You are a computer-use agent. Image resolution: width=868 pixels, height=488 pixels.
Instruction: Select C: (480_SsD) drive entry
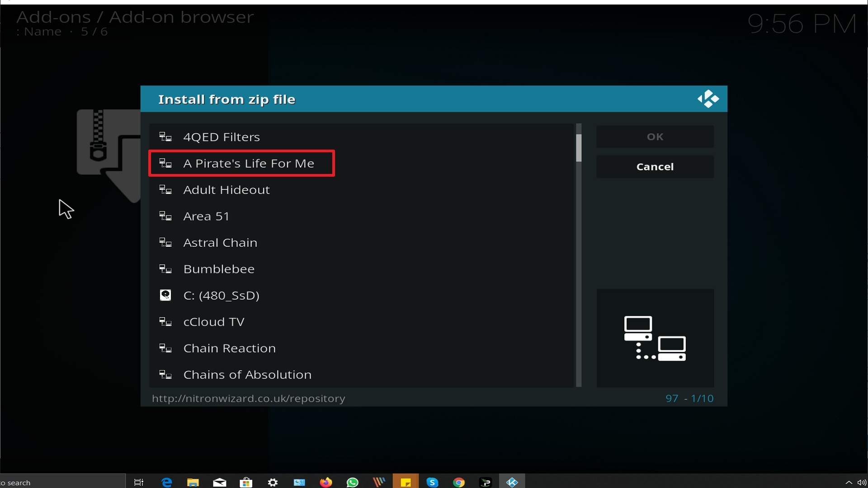coord(362,296)
